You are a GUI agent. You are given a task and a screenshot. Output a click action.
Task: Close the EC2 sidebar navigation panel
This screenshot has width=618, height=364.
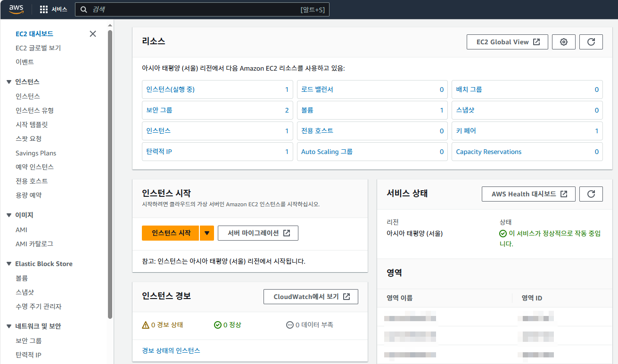(93, 34)
